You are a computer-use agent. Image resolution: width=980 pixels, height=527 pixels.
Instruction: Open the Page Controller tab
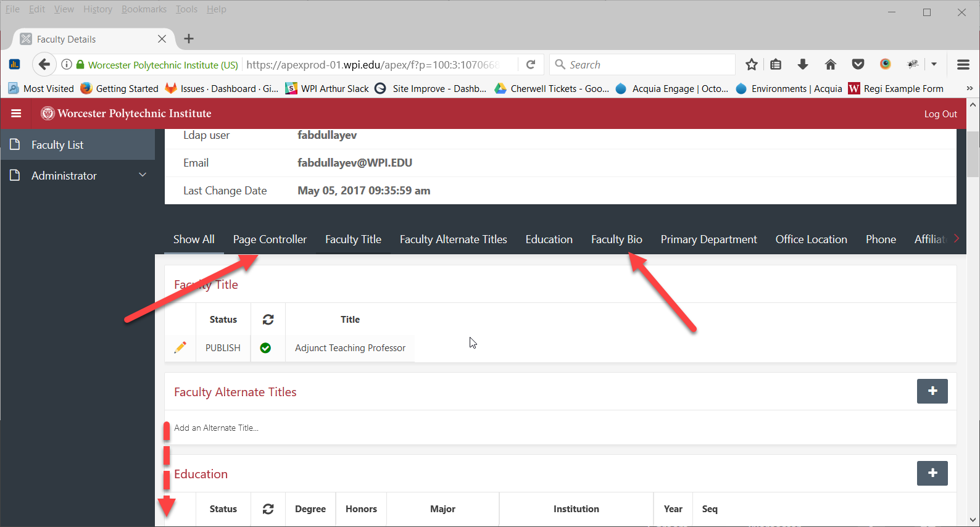tap(270, 239)
